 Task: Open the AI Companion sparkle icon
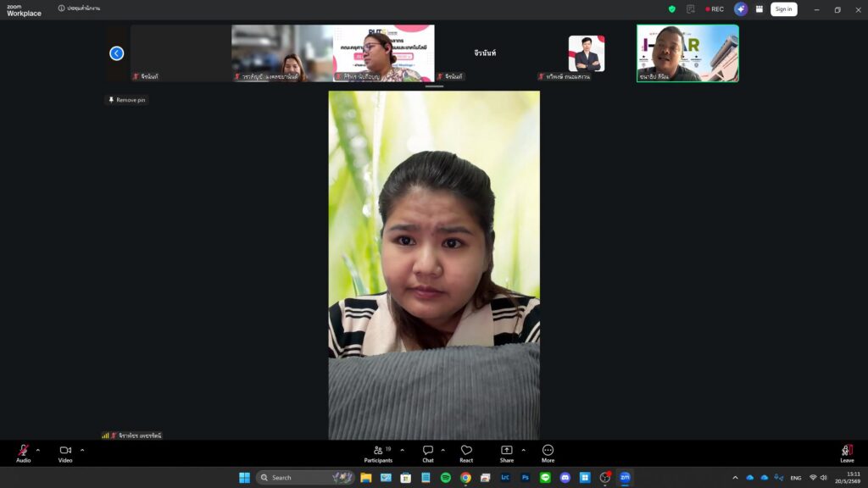(x=741, y=8)
